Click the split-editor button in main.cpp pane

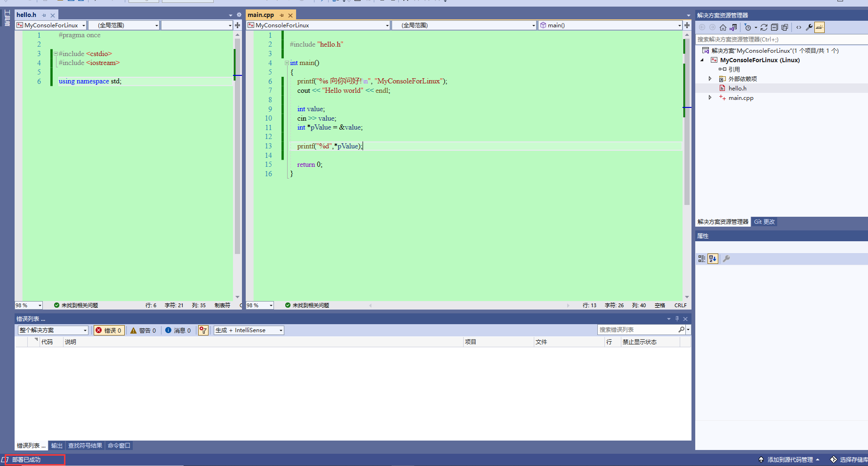[x=687, y=25]
